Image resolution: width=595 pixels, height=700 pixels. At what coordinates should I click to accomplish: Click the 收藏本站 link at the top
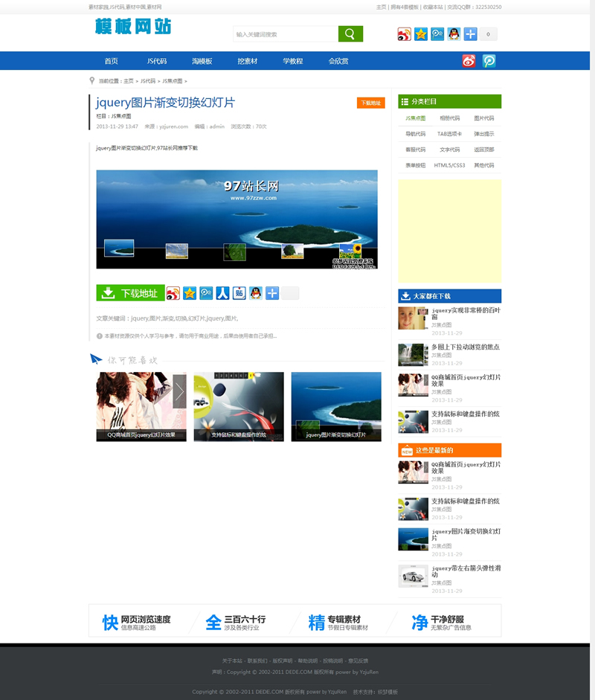(x=433, y=7)
